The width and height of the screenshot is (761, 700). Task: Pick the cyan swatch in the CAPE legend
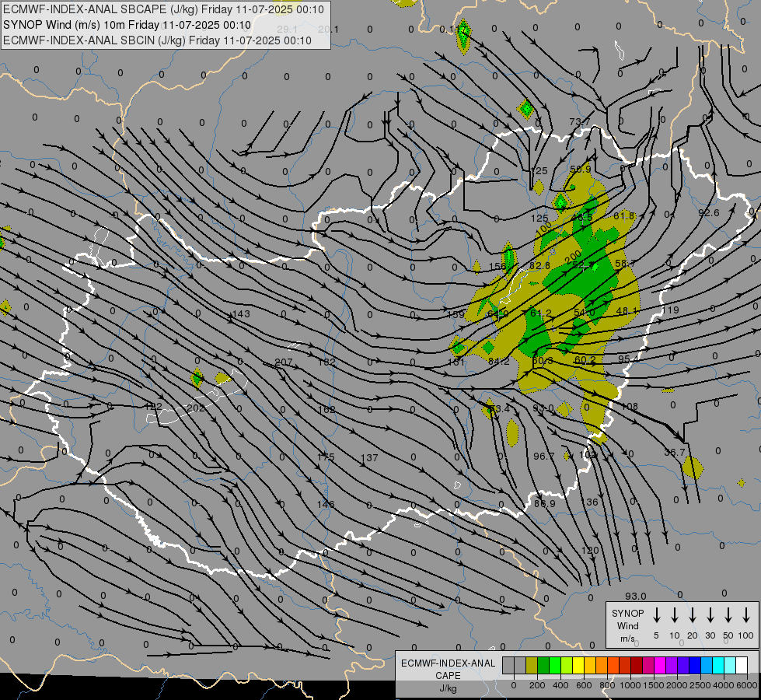click(717, 666)
